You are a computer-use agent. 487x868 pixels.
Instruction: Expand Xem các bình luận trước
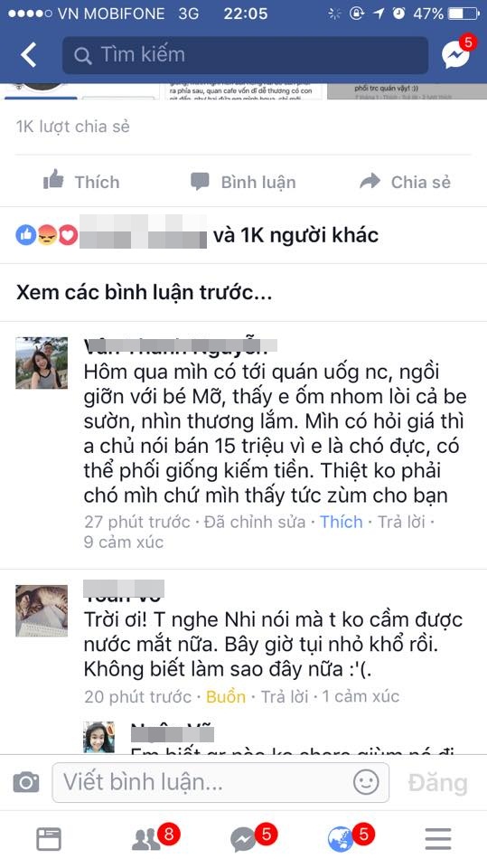click(x=144, y=292)
